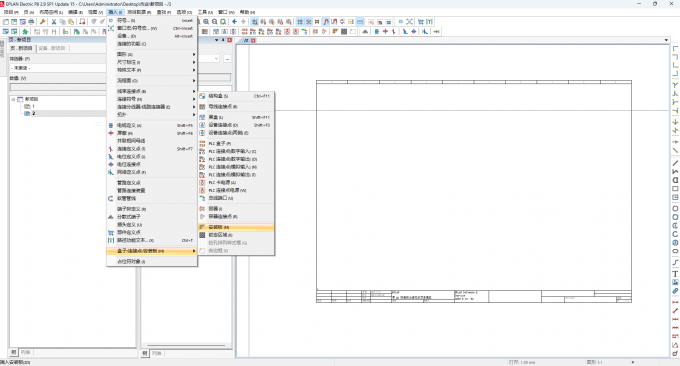This screenshot has width=680, height=366.
Task: Click the Copy toolbar icon
Action: 62,21
